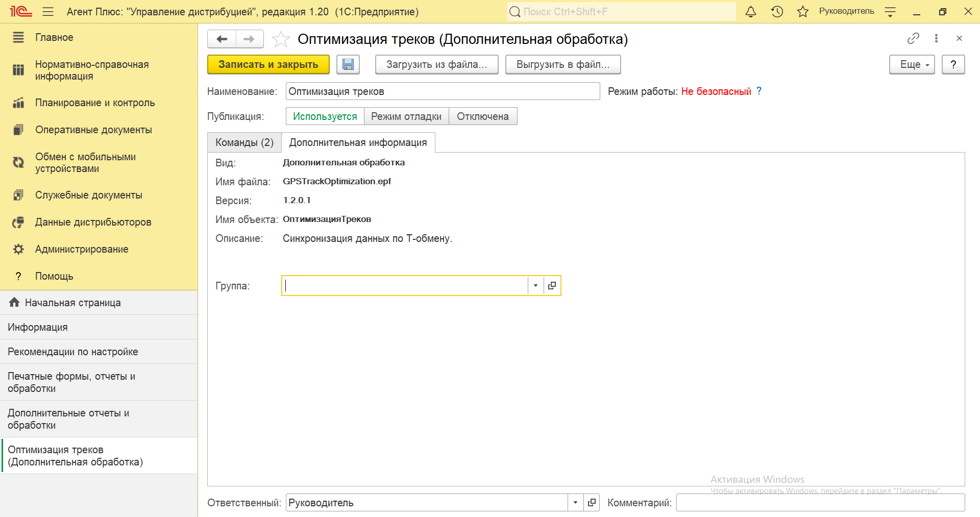980x517 pixels.
Task: Open the Группа field selection icon
Action: pyautogui.click(x=552, y=285)
